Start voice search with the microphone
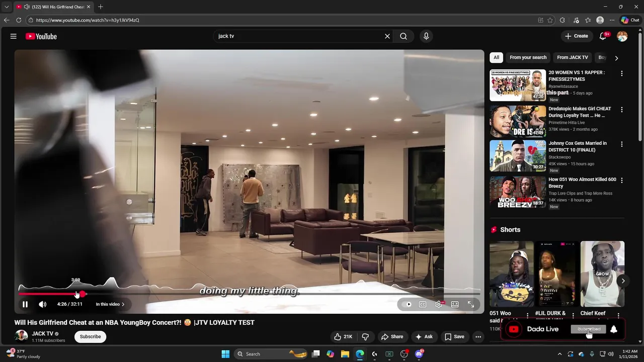The height and width of the screenshot is (362, 644). [426, 36]
